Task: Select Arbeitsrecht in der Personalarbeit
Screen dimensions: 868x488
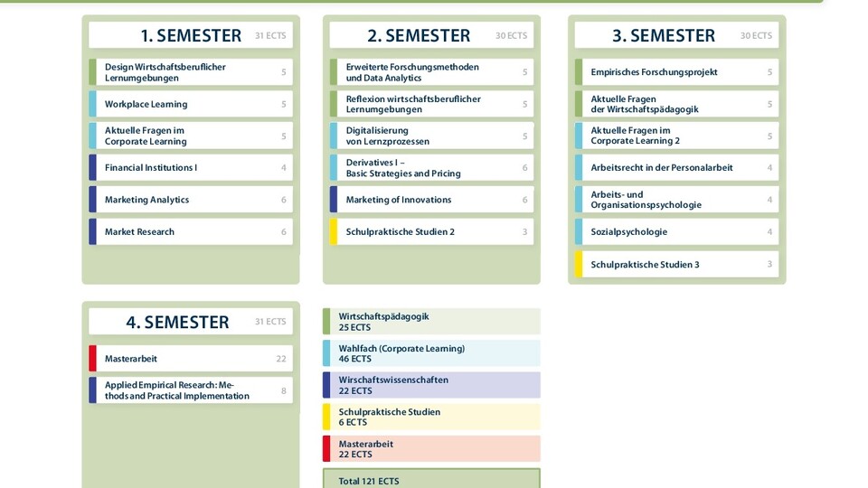Action: pyautogui.click(x=676, y=168)
